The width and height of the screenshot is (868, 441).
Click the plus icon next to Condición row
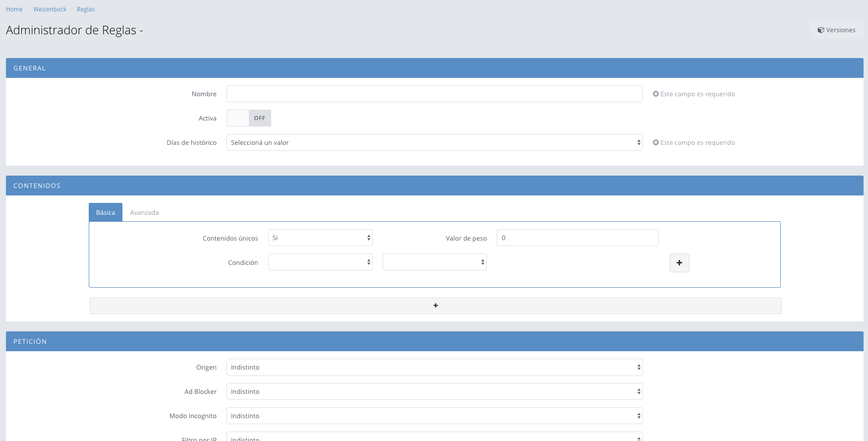tap(679, 263)
